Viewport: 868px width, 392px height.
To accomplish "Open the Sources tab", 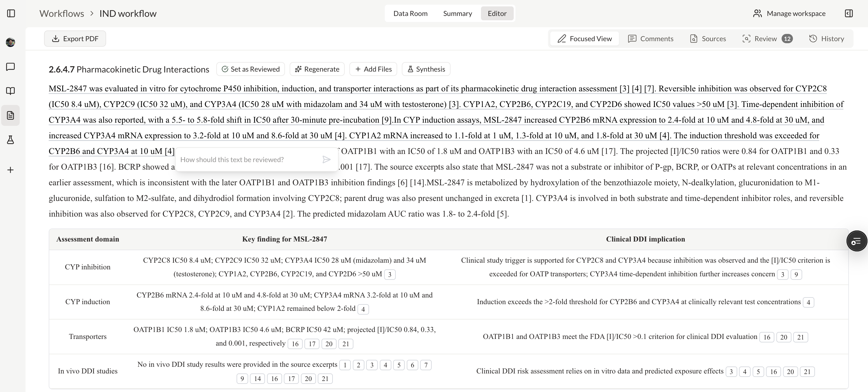I will pos(708,39).
